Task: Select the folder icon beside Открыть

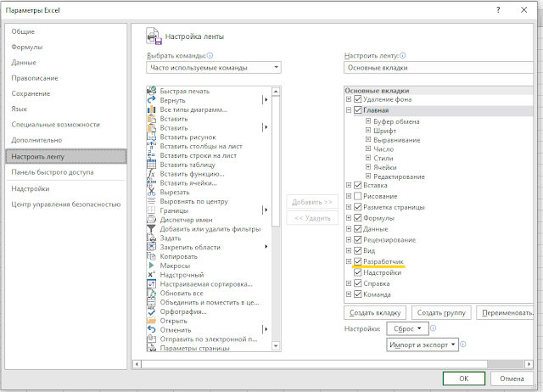Action: (151, 321)
